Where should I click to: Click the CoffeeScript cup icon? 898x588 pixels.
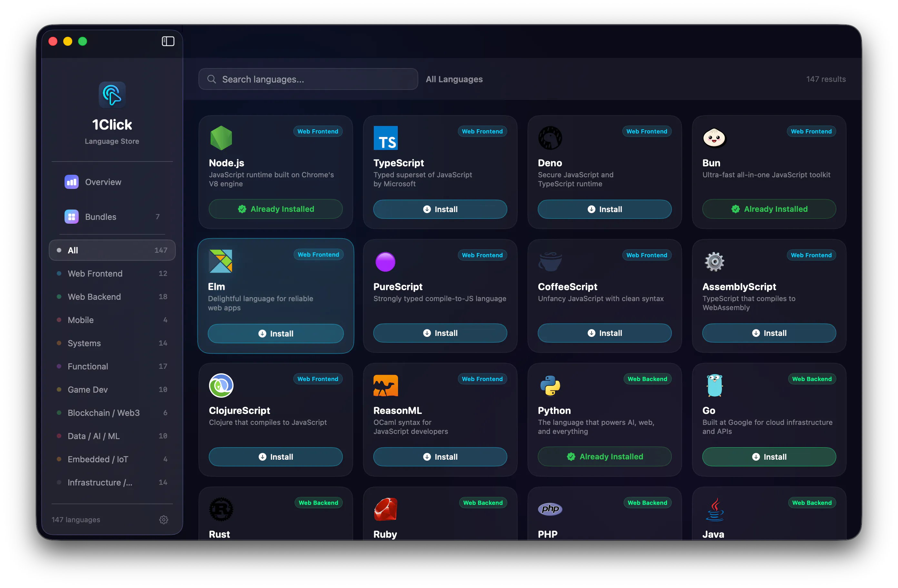point(550,261)
